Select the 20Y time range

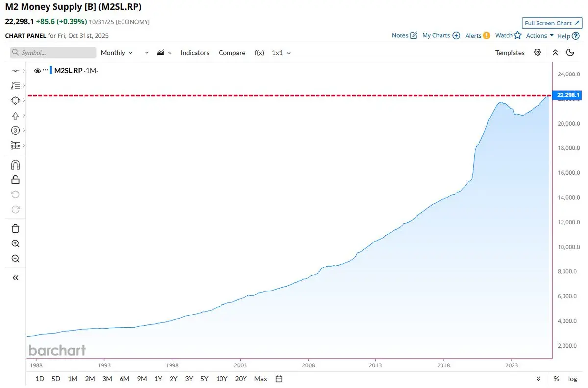(x=241, y=379)
